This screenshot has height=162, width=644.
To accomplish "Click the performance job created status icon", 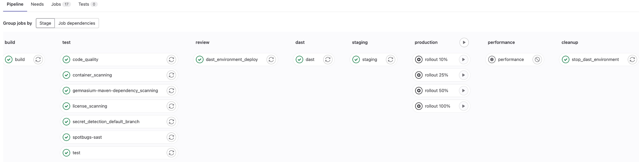I will (x=492, y=60).
